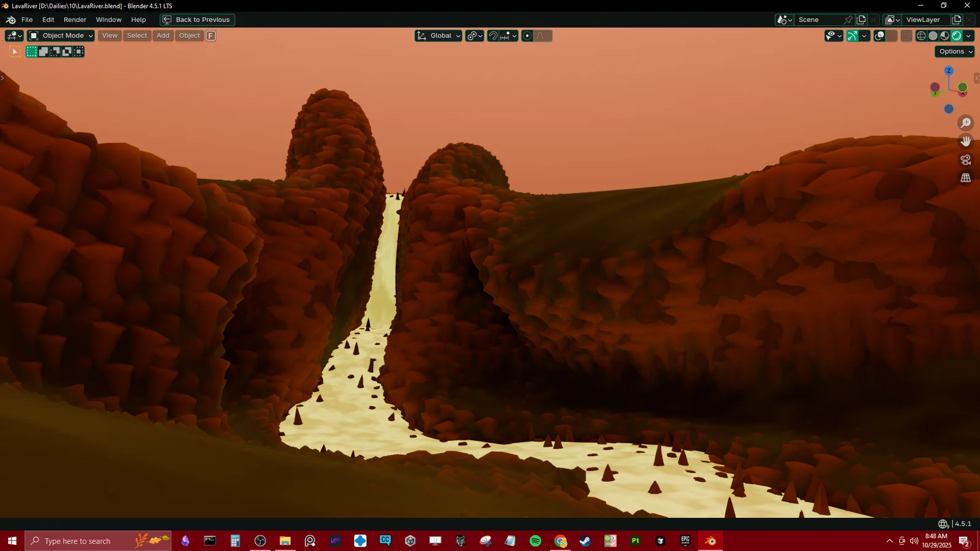Switch to Wireframe viewport shading
The width and height of the screenshot is (980, 551).
(x=922, y=36)
